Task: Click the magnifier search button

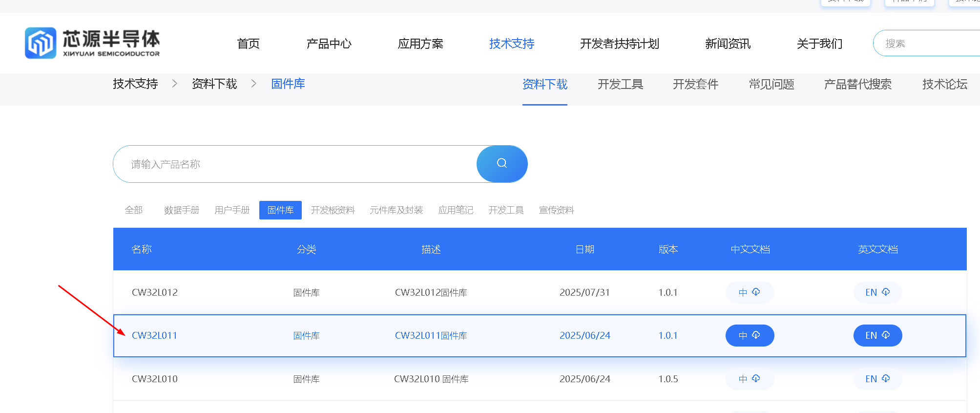Action: (x=501, y=164)
